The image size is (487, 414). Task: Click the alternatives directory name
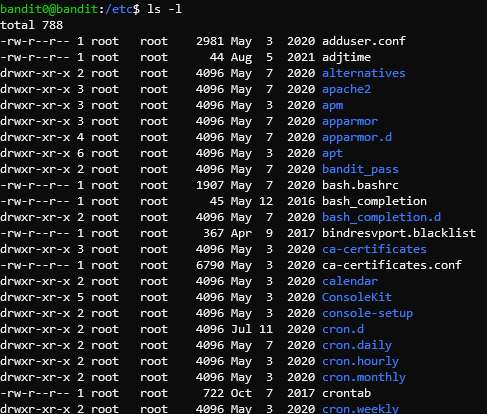(x=364, y=73)
